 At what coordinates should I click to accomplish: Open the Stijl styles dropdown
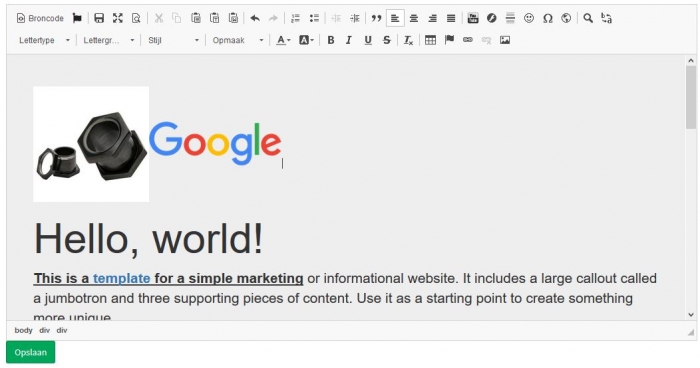pyautogui.click(x=173, y=40)
